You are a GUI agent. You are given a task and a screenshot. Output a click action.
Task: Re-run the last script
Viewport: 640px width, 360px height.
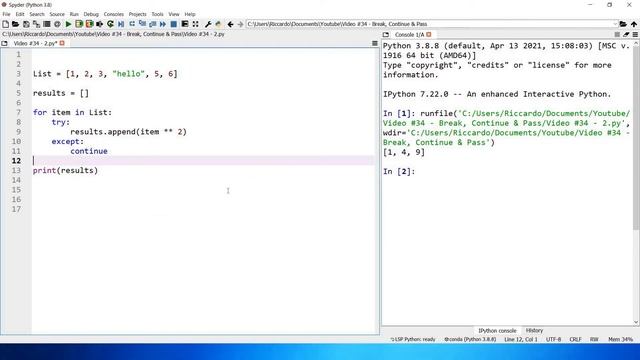pos(110,24)
